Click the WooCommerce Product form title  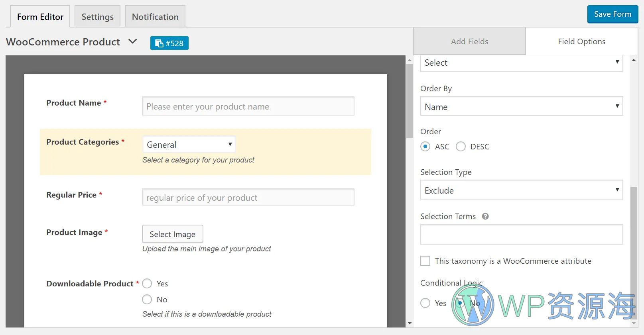[63, 42]
